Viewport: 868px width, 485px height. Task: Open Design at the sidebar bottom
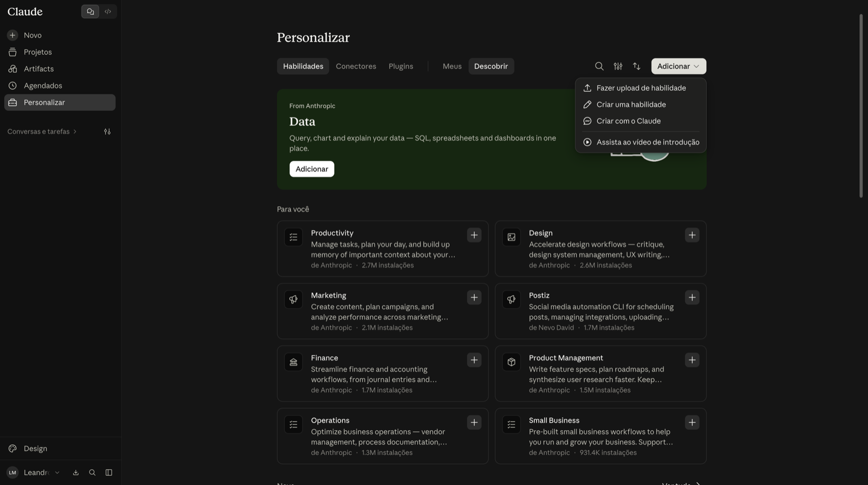[60, 449]
